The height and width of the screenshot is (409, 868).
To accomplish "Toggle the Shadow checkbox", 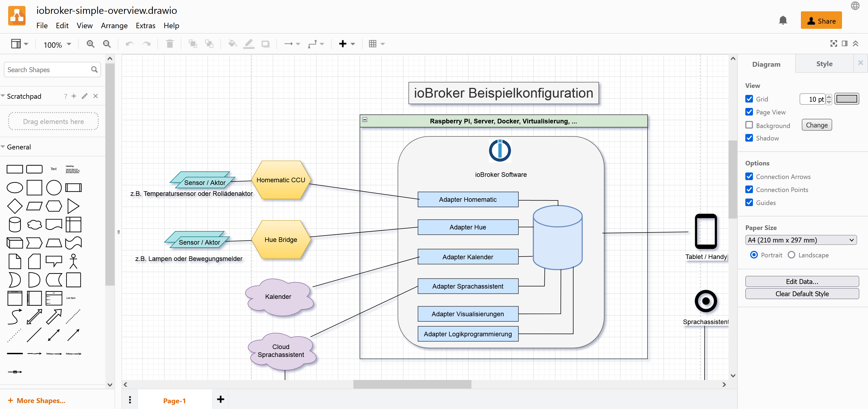I will point(749,138).
